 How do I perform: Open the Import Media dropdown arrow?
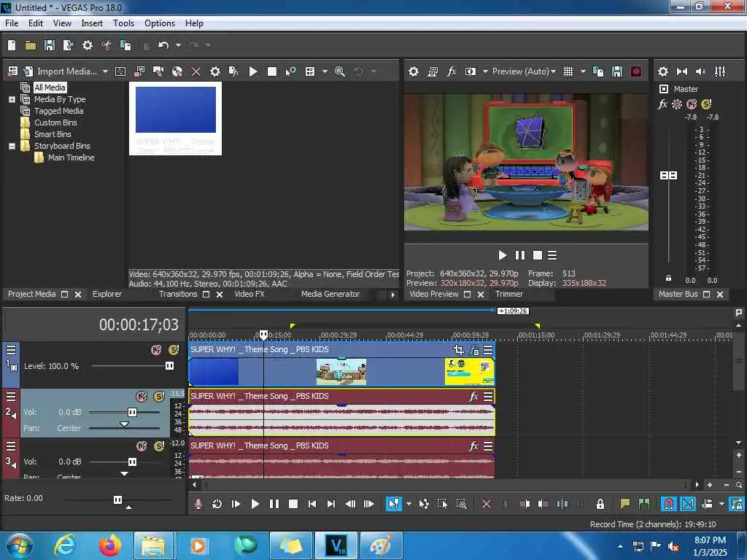(x=105, y=71)
